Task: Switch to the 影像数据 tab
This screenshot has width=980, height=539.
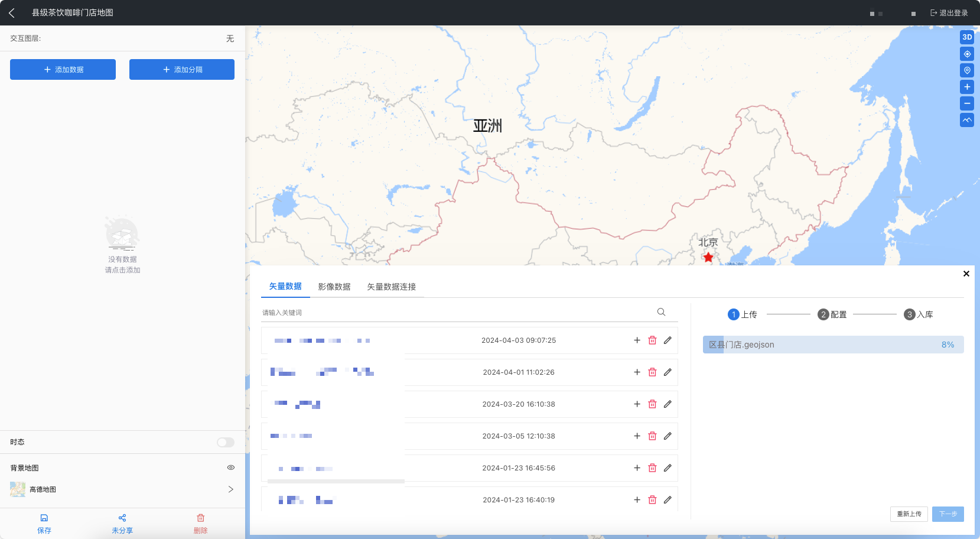Action: pos(334,287)
